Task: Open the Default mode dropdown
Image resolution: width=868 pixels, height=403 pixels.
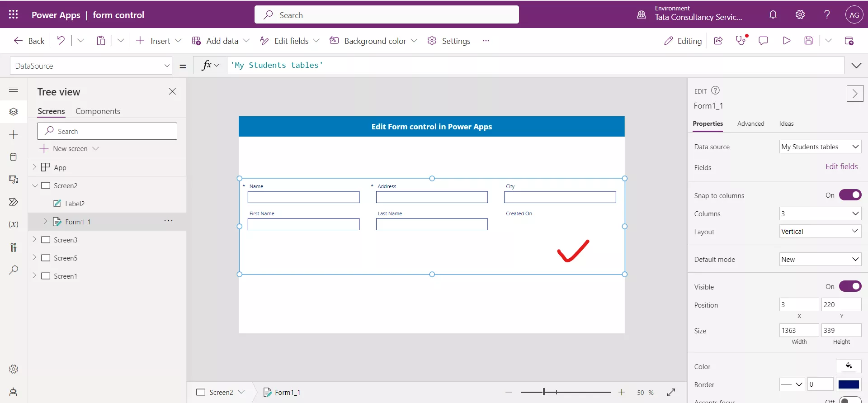Action: [x=820, y=259]
